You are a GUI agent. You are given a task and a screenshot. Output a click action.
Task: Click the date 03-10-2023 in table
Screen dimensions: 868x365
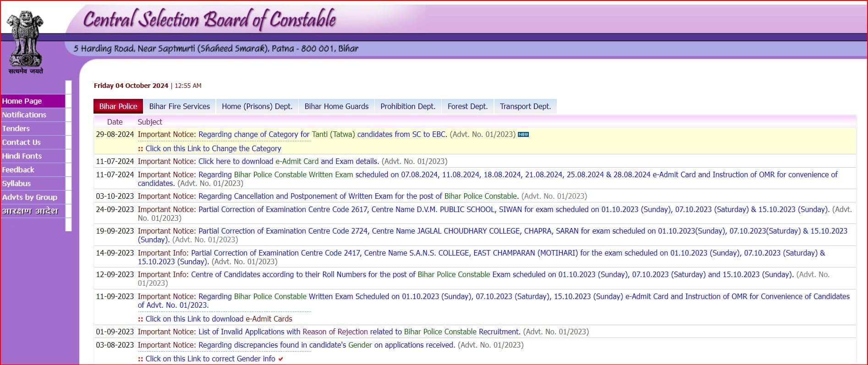click(115, 196)
